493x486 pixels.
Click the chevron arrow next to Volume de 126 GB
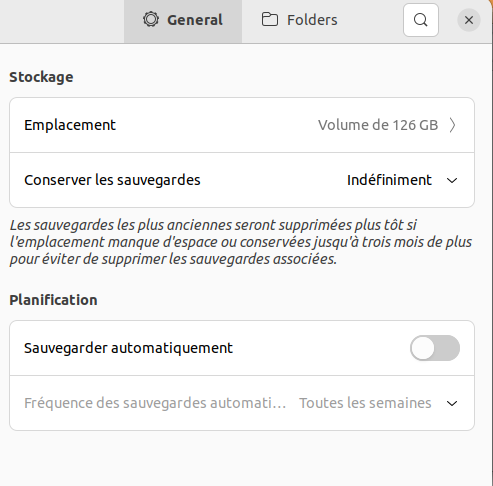click(452, 125)
